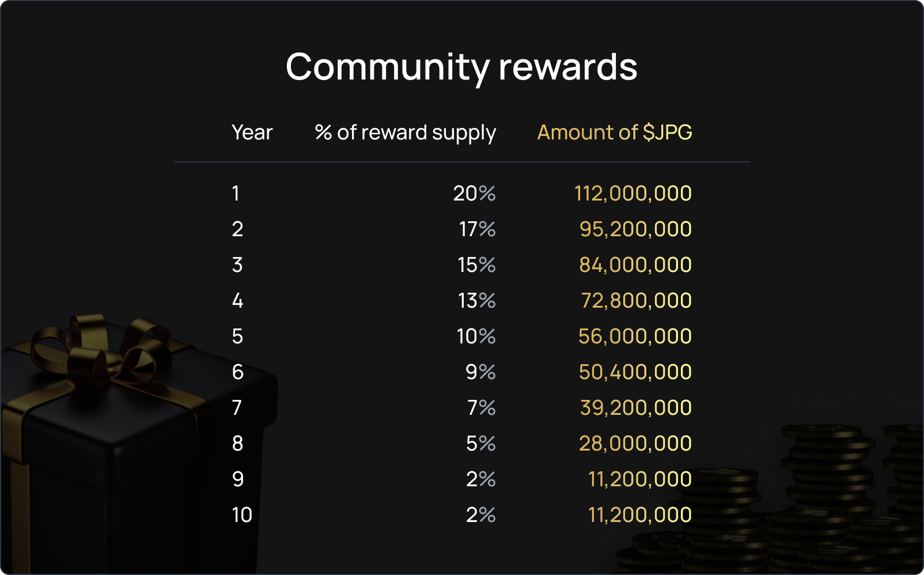Select the 56,000,000 amount in year 5
Screen dimensions: 924x575
634,336
